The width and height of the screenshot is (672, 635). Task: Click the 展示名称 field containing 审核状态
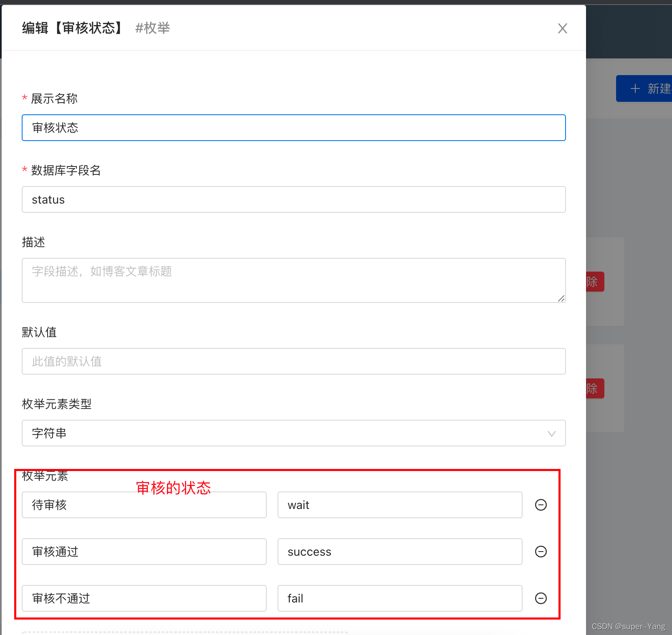click(x=294, y=128)
